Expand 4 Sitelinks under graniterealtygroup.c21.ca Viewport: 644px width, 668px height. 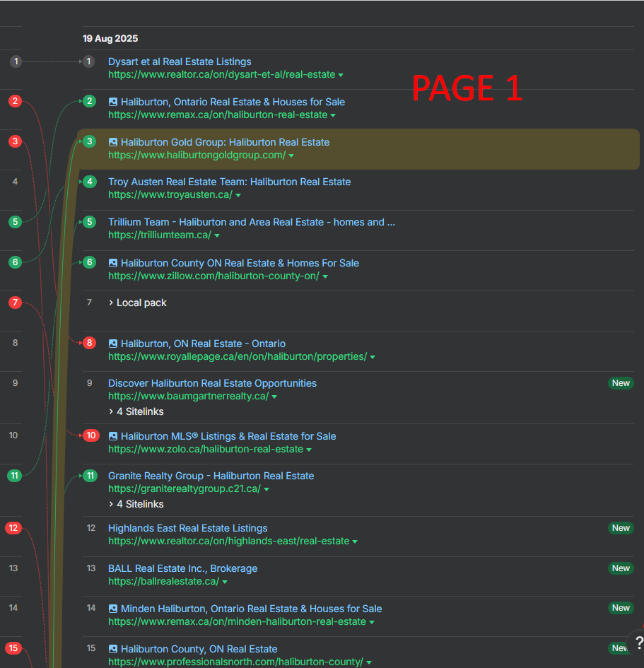[136, 504]
